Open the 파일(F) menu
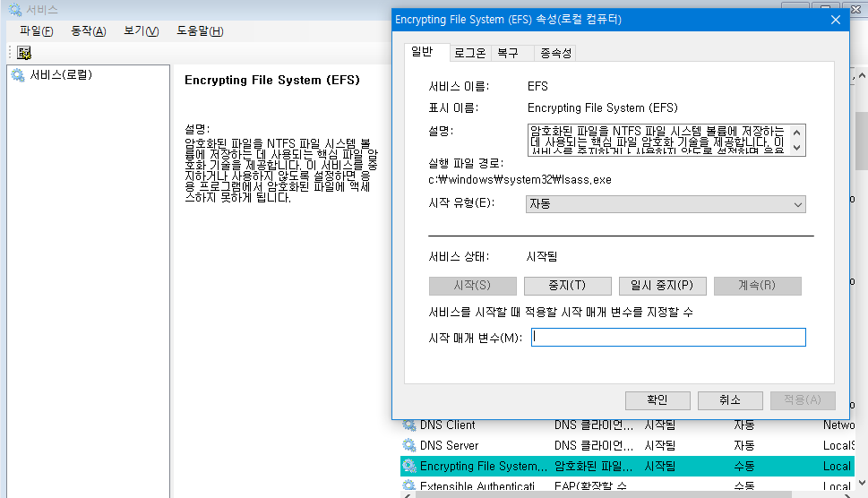The image size is (868, 498). coord(37,31)
